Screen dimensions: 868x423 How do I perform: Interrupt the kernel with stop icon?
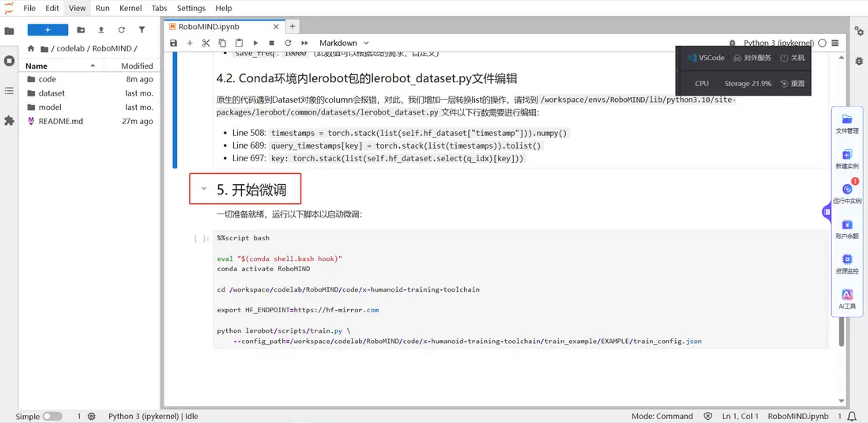click(x=272, y=43)
